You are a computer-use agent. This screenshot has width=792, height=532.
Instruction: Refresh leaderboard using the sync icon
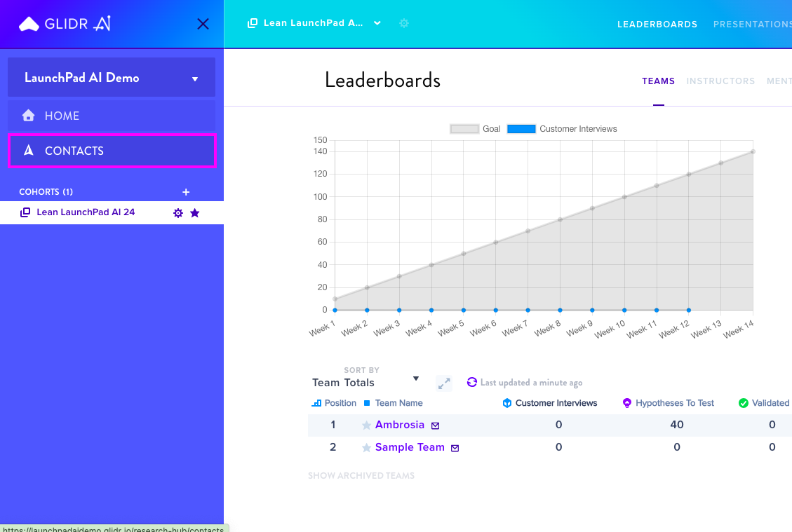tap(472, 382)
